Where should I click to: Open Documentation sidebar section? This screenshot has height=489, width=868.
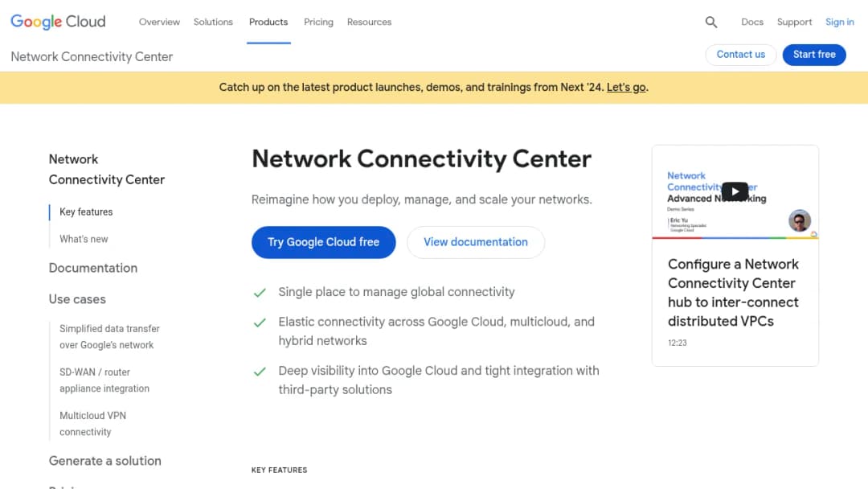pyautogui.click(x=93, y=268)
